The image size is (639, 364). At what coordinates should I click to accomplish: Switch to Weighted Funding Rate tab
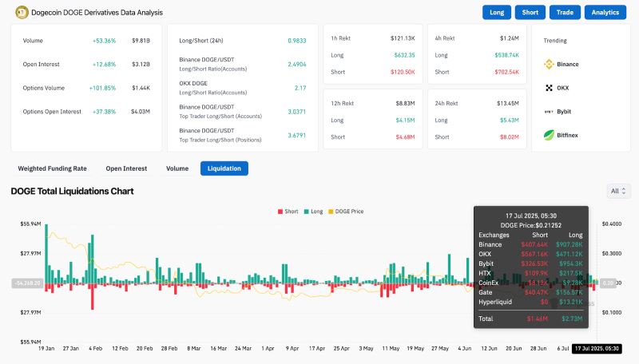coord(53,168)
